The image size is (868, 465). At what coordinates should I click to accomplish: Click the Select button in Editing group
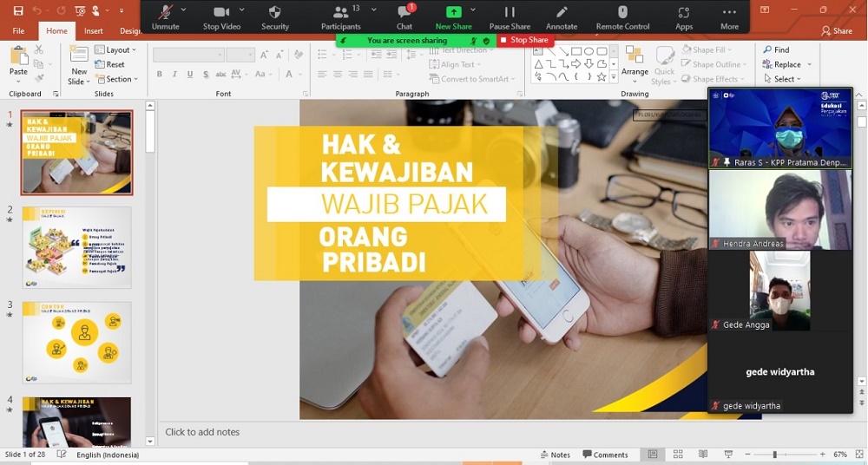click(782, 79)
